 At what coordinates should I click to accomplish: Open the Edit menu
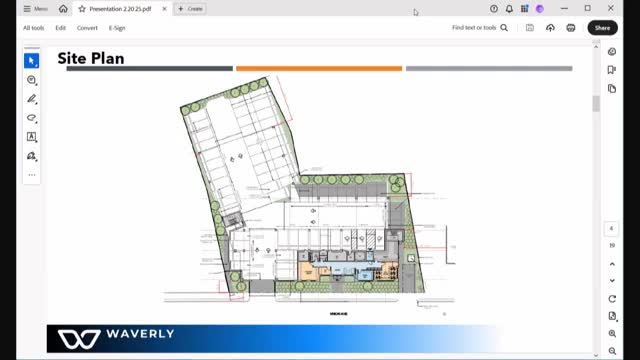click(x=60, y=28)
